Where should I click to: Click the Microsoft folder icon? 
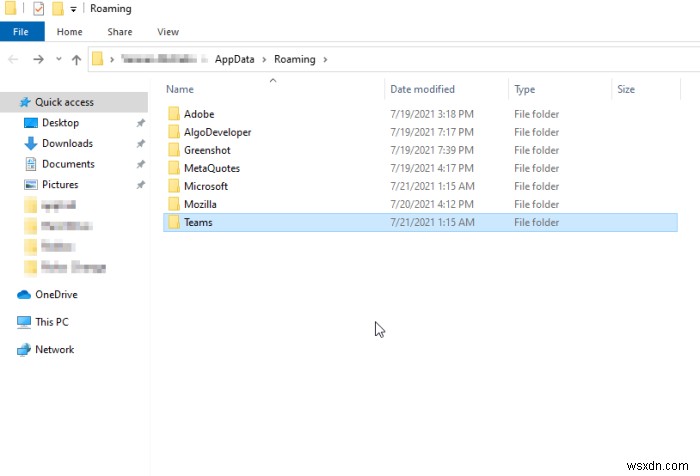[174, 186]
